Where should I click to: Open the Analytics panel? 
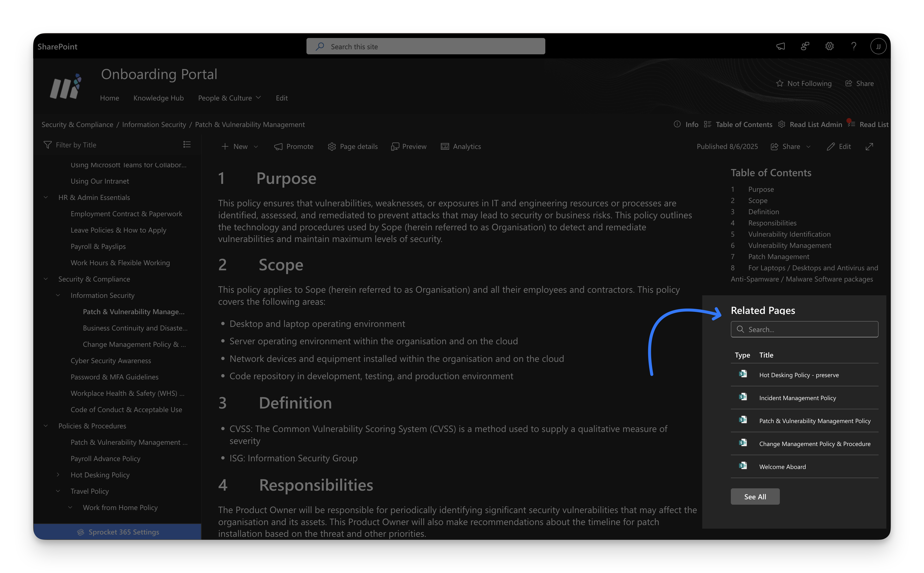tap(461, 146)
